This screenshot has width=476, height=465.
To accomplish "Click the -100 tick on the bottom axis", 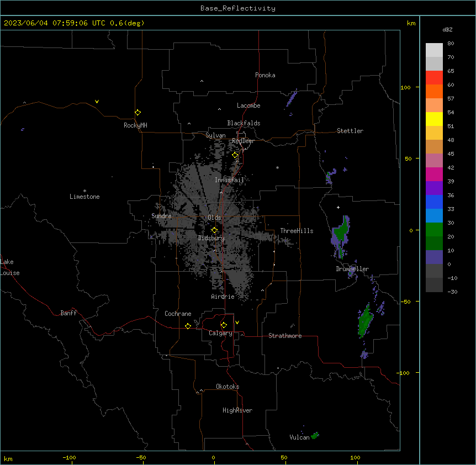I will tap(70, 457).
